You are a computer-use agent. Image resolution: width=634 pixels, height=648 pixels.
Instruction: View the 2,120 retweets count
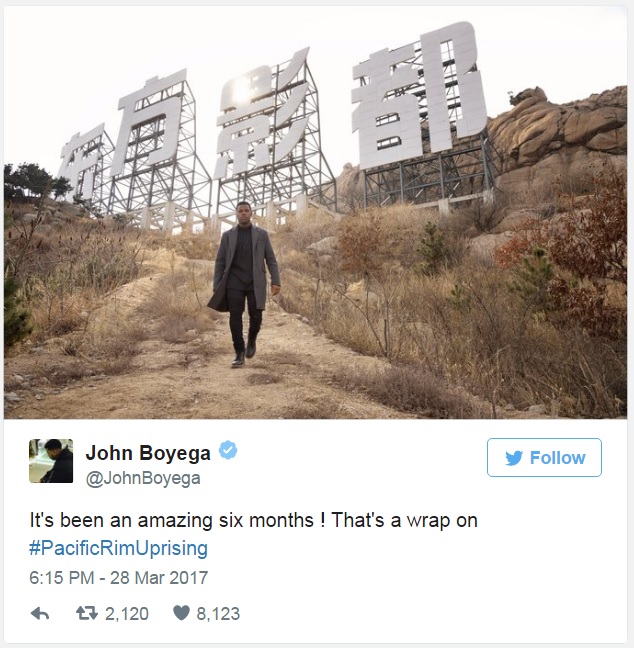pyautogui.click(x=126, y=614)
